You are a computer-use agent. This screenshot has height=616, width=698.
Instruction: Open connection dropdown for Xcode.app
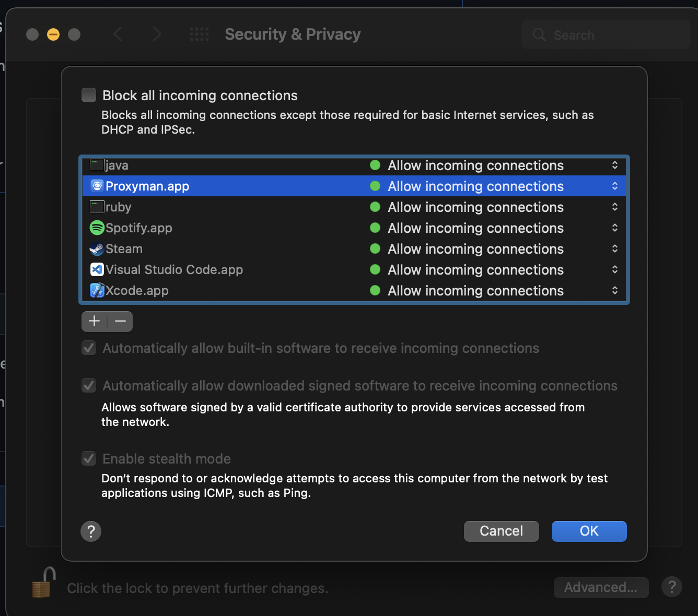point(615,290)
